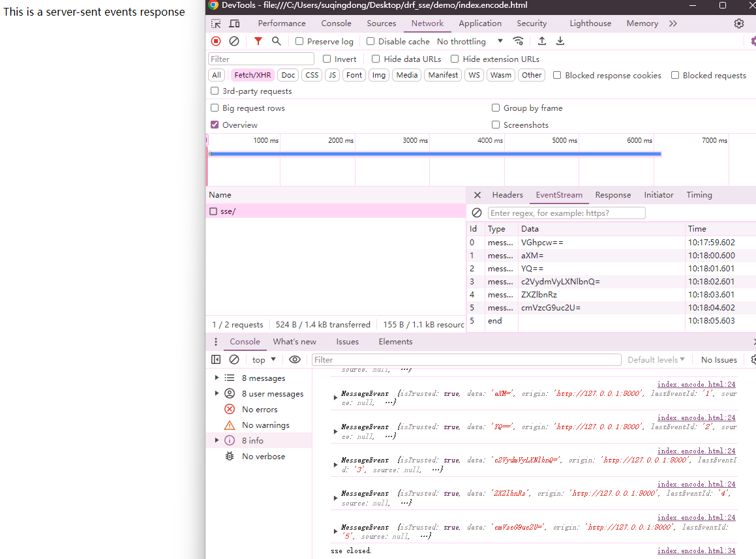Screen dimensions: 756x559
Task: Click the EventStream regex filter field
Action: click(566, 213)
